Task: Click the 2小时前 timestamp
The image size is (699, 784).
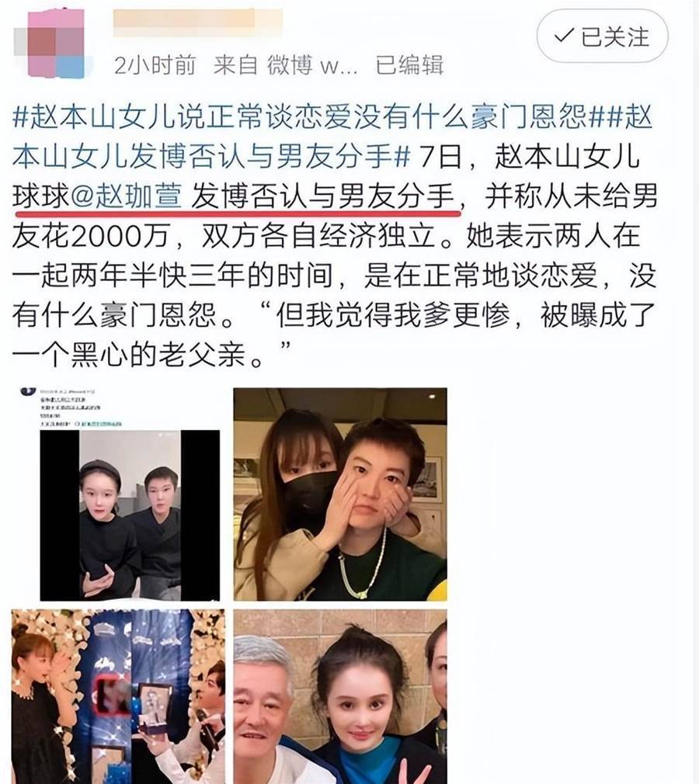Action: tap(155, 65)
